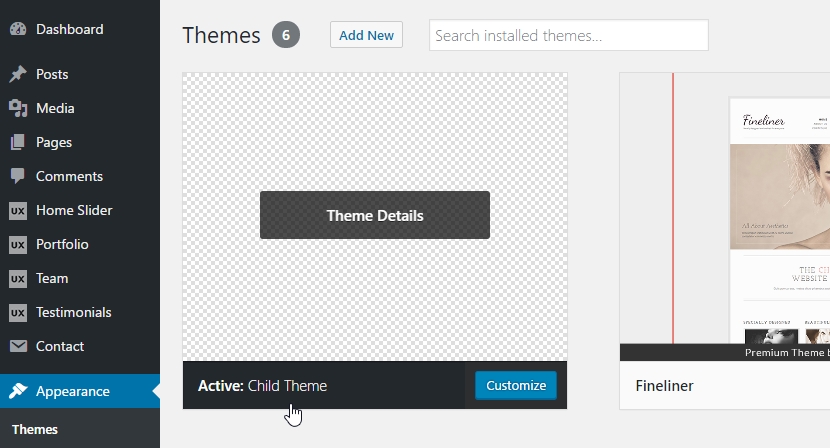
Task: Focus the Search installed themes field
Action: (x=569, y=35)
